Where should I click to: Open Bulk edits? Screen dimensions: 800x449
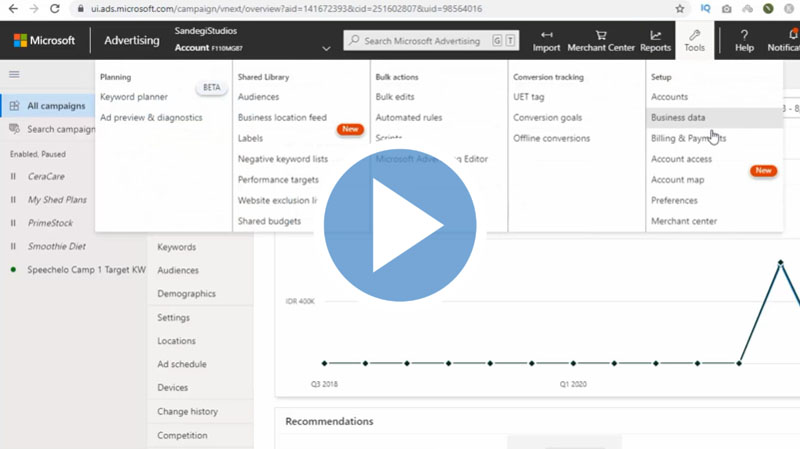(x=395, y=96)
